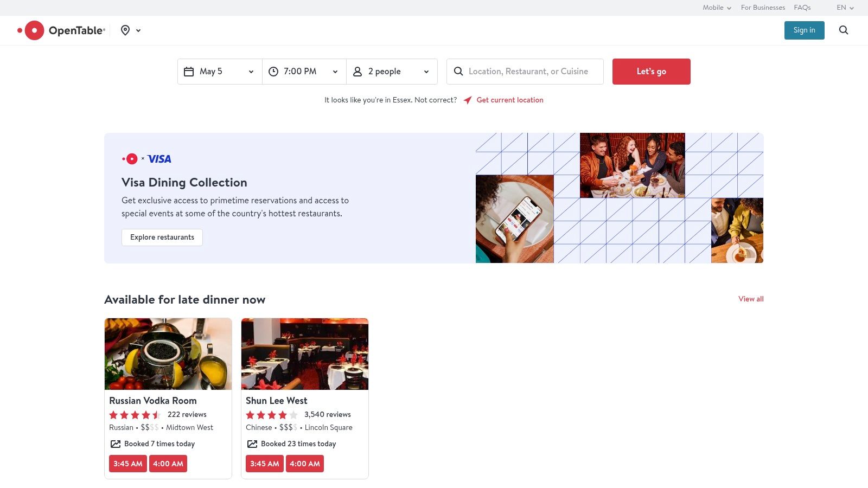Select 4:00 AM at Russian Vodka Room

click(x=168, y=464)
